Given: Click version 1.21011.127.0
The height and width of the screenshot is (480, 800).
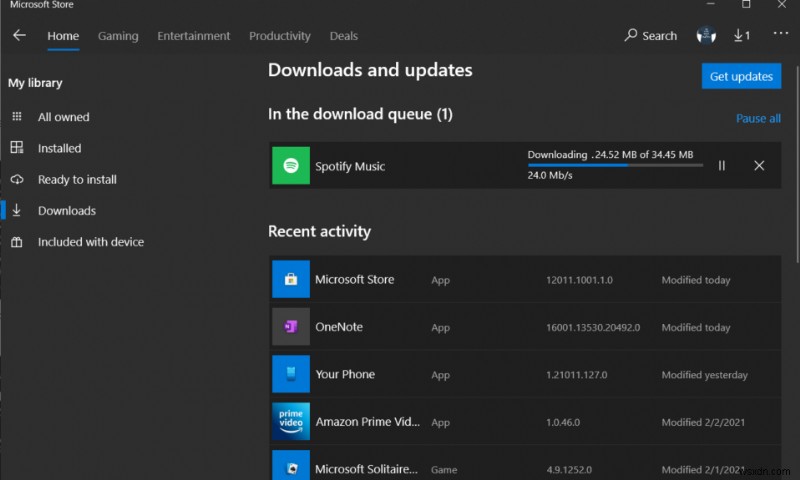Looking at the screenshot, I should 577,375.
